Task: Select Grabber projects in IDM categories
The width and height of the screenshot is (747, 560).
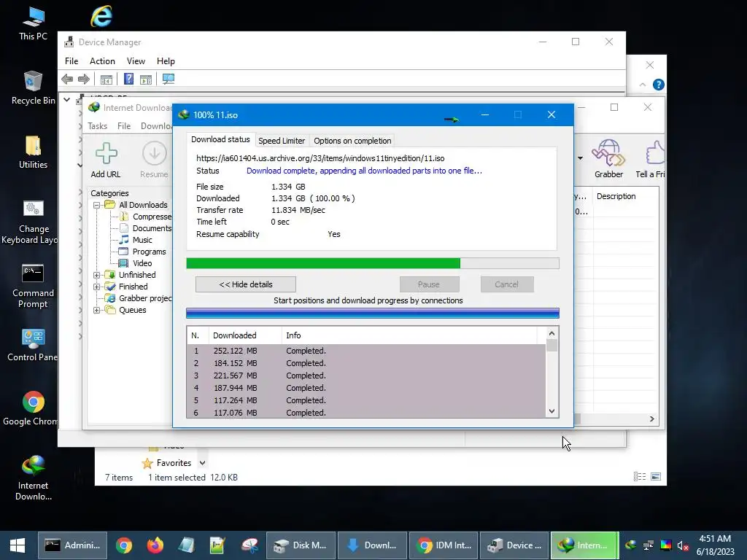Action: click(x=138, y=298)
